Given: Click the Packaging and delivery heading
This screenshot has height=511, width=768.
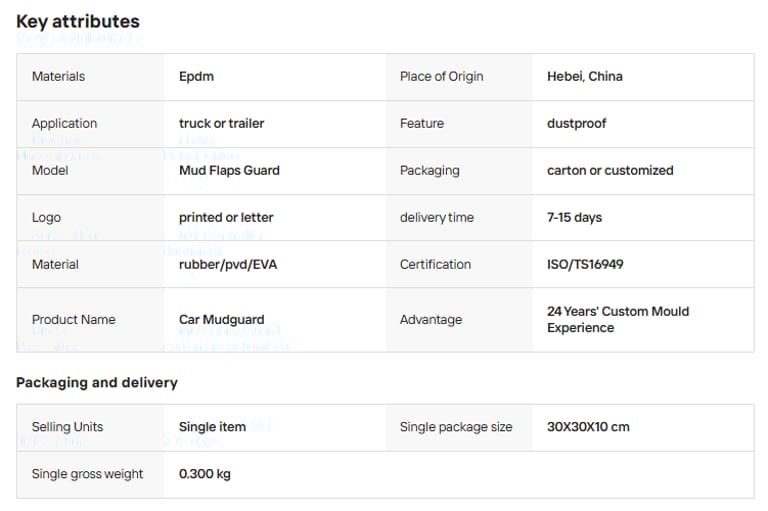Looking at the screenshot, I should (97, 382).
